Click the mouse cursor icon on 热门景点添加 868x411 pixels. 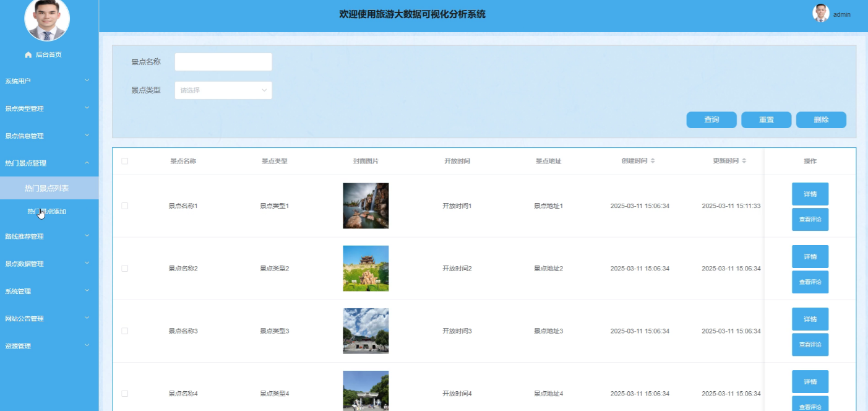point(40,214)
